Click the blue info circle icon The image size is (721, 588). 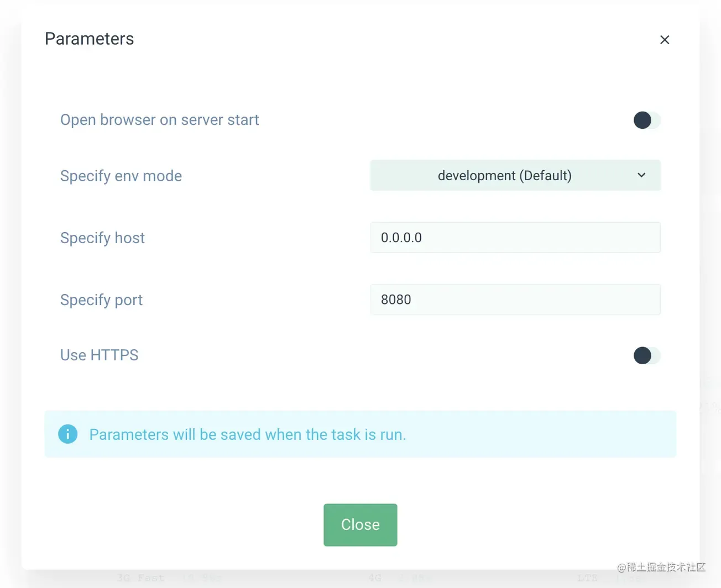[x=68, y=434]
